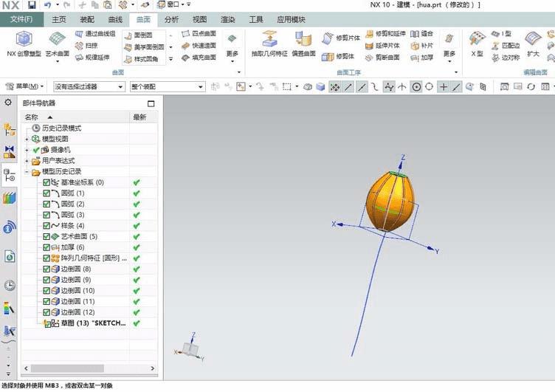Choose the 加厚 thicken ribbon command
Screen dimensions: 555x392
421,58
